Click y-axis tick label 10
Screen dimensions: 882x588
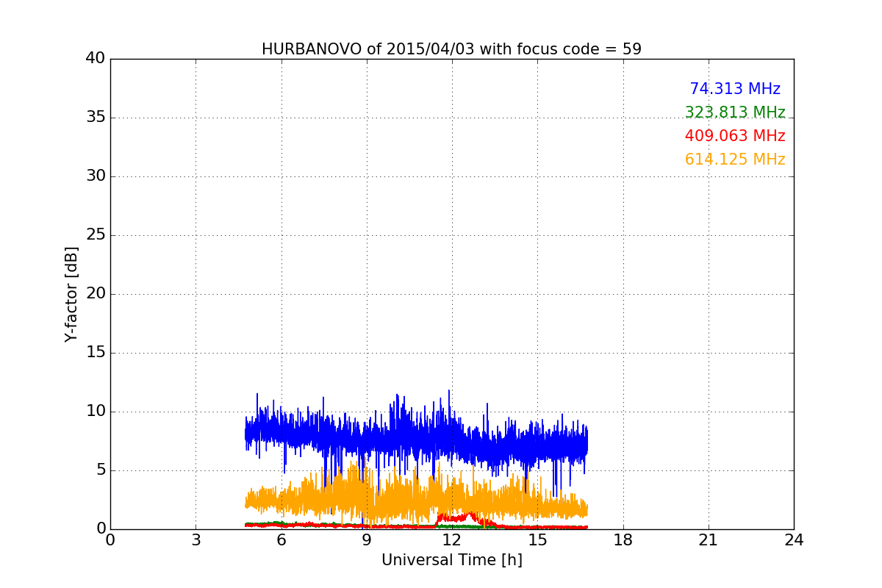tap(96, 412)
